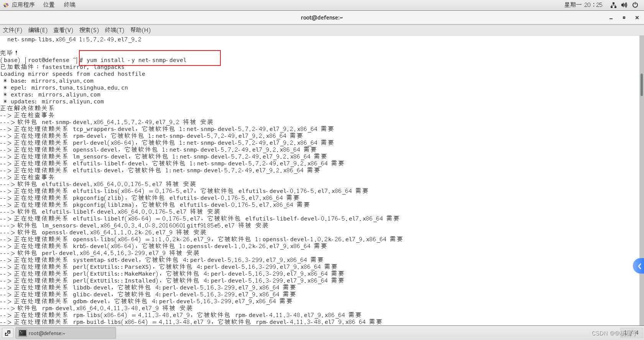Click the applications menu logo icon
Image resolution: width=644 pixels, height=340 pixels.
(5, 5)
